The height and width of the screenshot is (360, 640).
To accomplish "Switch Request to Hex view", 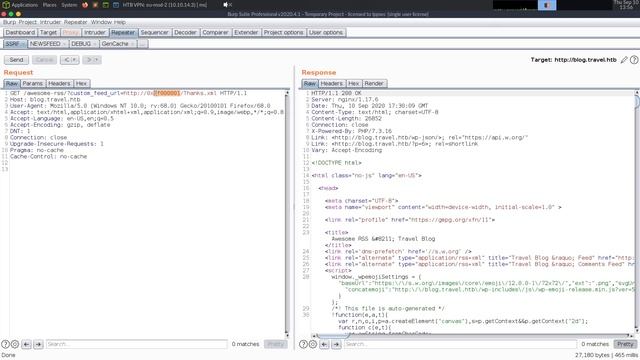I will coord(81,83).
